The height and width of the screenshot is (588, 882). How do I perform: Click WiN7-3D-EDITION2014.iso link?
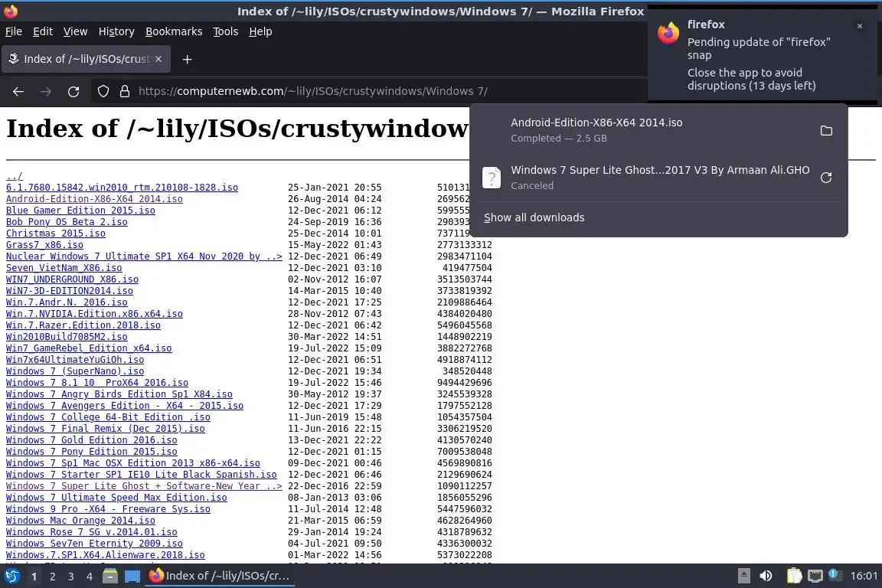tap(70, 291)
